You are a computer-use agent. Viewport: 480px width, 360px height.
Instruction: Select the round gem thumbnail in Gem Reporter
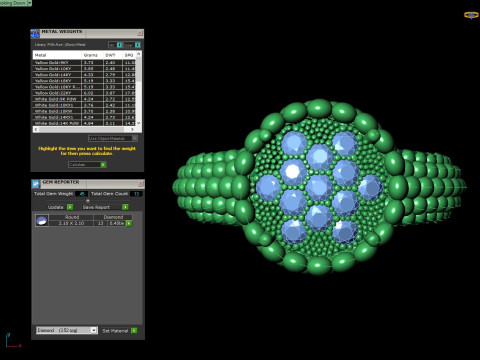point(42,220)
